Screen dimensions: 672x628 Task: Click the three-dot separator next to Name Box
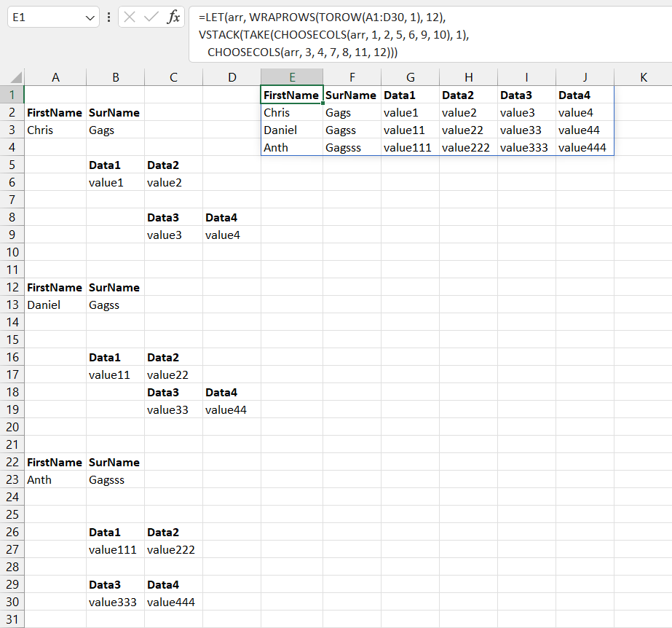[109, 17]
